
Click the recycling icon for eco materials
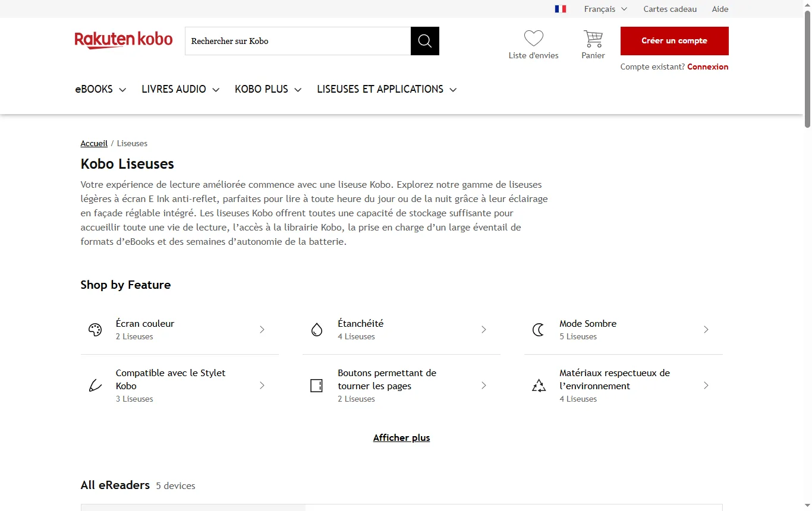(x=539, y=386)
